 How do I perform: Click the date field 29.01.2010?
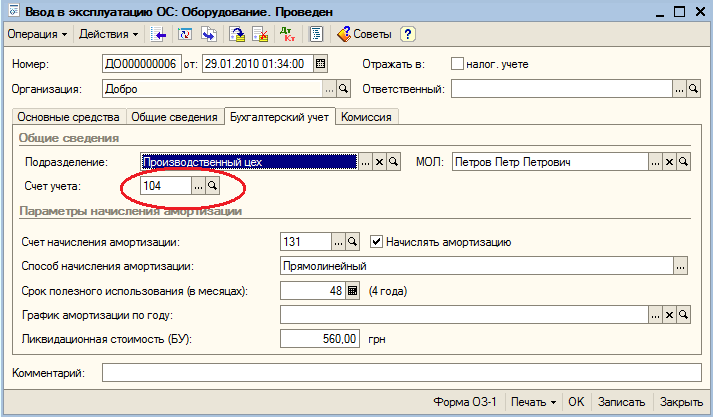258,64
